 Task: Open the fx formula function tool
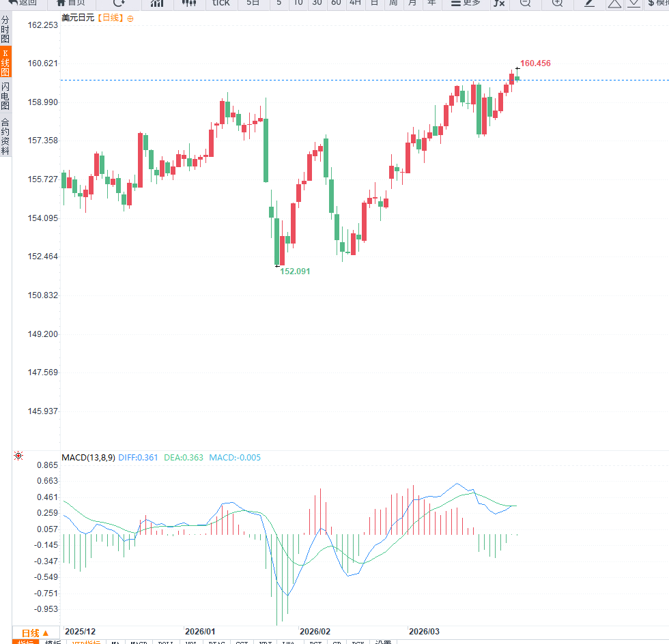coord(499,3)
